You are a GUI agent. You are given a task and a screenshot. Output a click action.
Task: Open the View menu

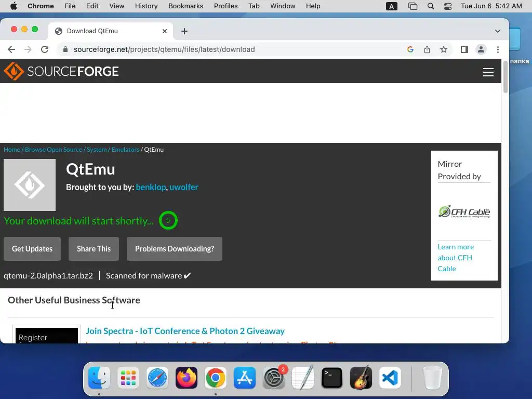coord(116,6)
